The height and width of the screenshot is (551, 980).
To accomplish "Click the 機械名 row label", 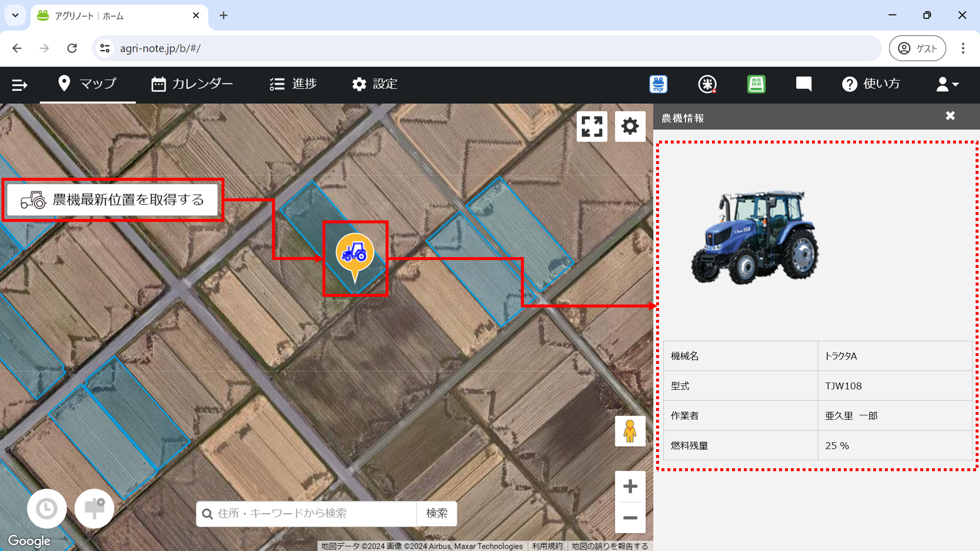I will coord(685,356).
